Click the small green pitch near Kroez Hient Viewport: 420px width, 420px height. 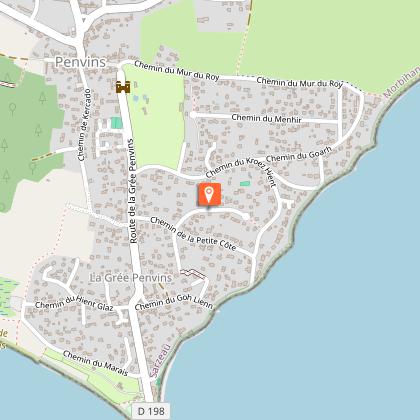click(245, 184)
